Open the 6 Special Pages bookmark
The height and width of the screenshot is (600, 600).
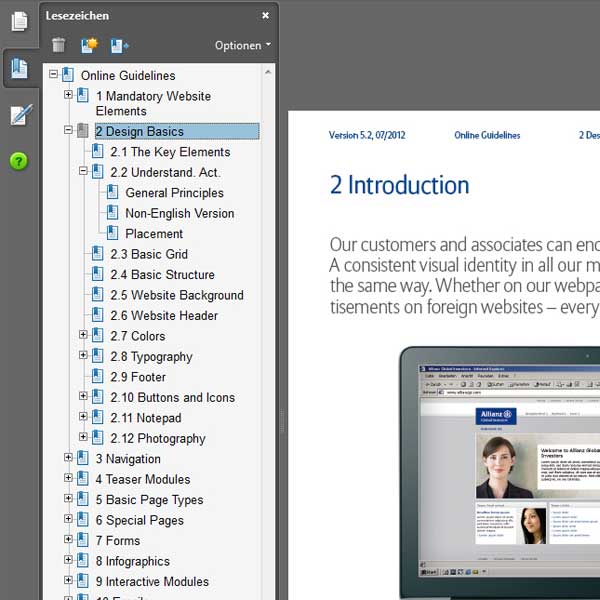point(139,520)
